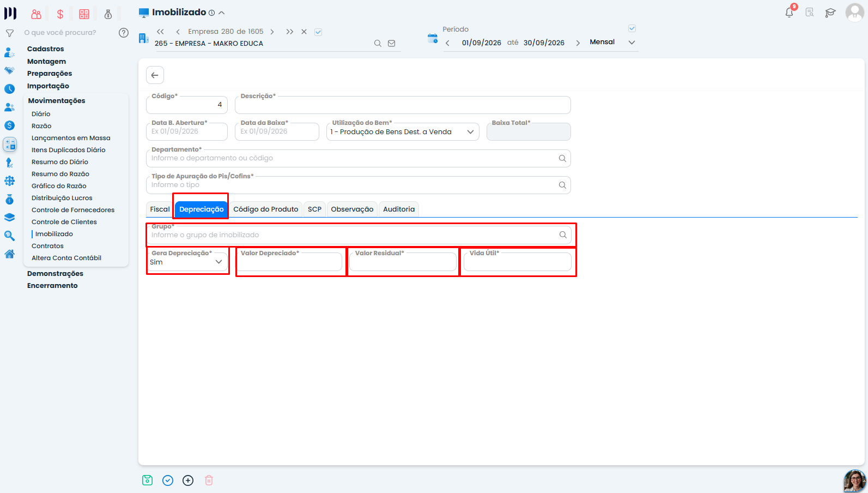
Task: Click the filter funnel icon
Action: point(10,33)
